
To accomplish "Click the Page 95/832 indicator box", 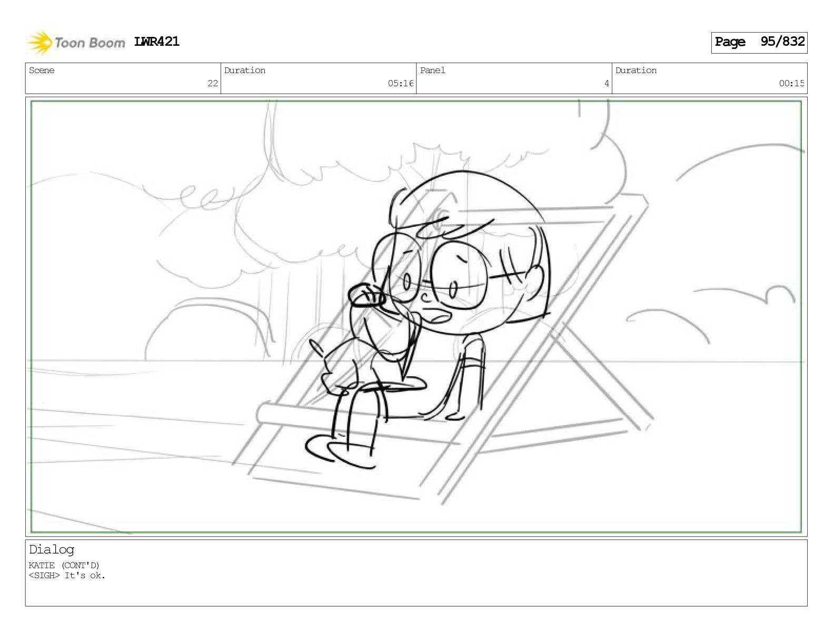I will click(759, 42).
